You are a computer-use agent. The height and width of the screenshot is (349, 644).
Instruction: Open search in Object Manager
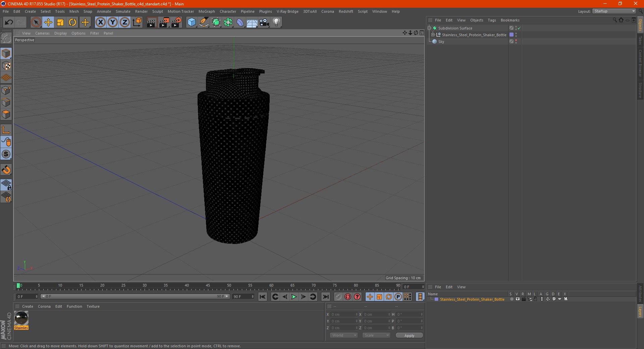tap(615, 20)
